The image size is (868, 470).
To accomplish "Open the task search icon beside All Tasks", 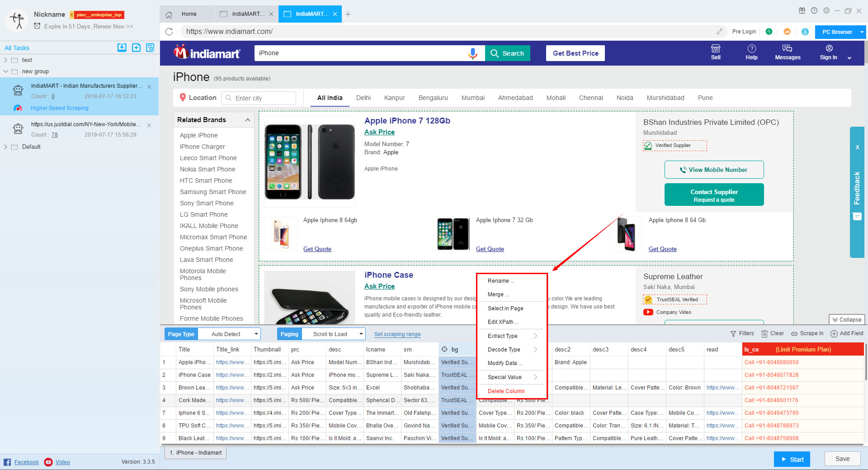I will (150, 47).
